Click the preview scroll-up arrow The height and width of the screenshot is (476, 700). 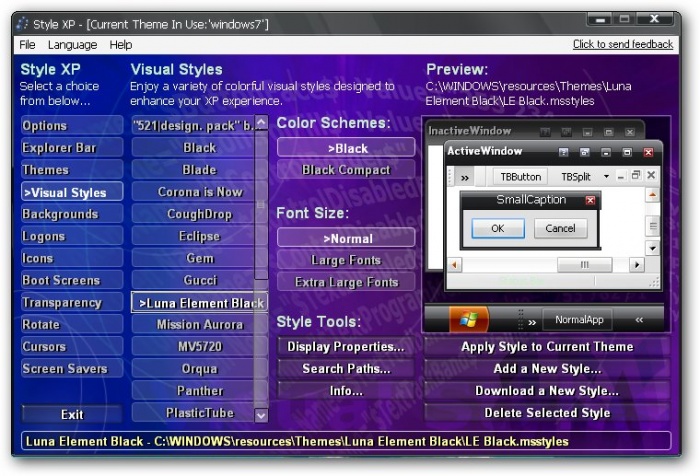(652, 195)
